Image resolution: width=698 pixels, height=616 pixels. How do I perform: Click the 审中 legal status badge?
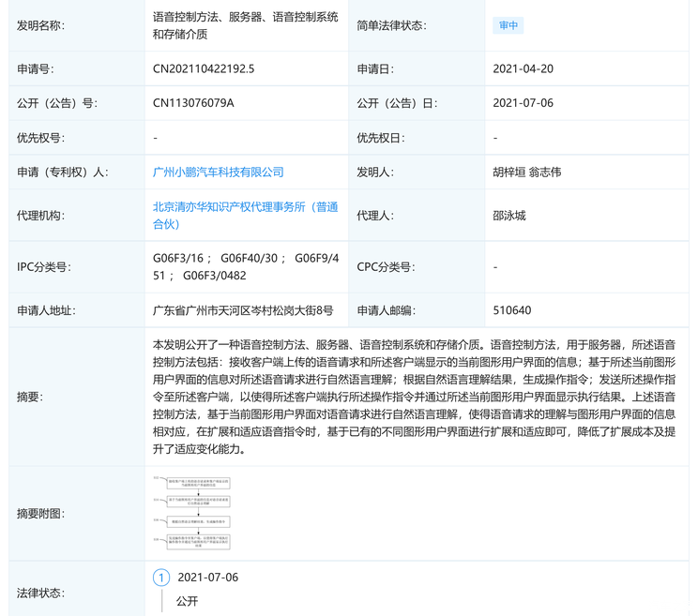pyautogui.click(x=508, y=25)
